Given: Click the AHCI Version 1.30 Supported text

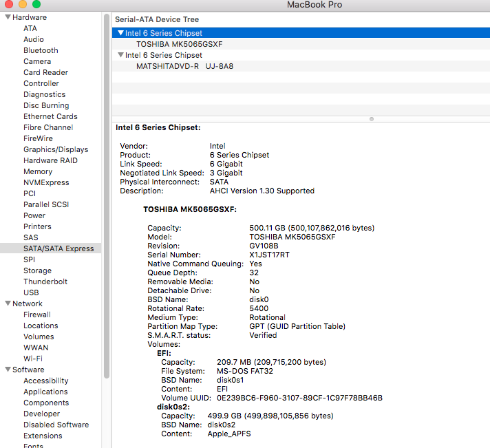Looking at the screenshot, I should tap(262, 191).
